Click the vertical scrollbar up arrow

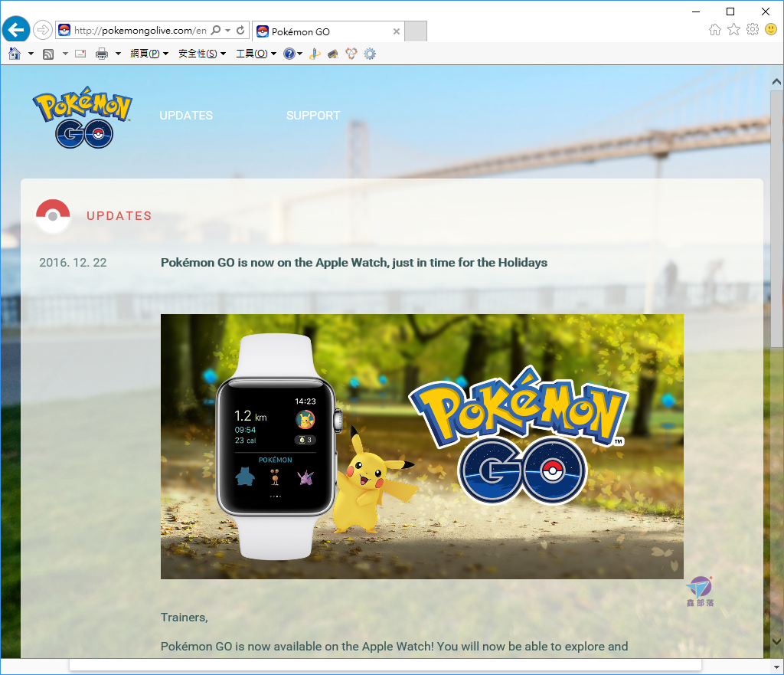coord(776,81)
